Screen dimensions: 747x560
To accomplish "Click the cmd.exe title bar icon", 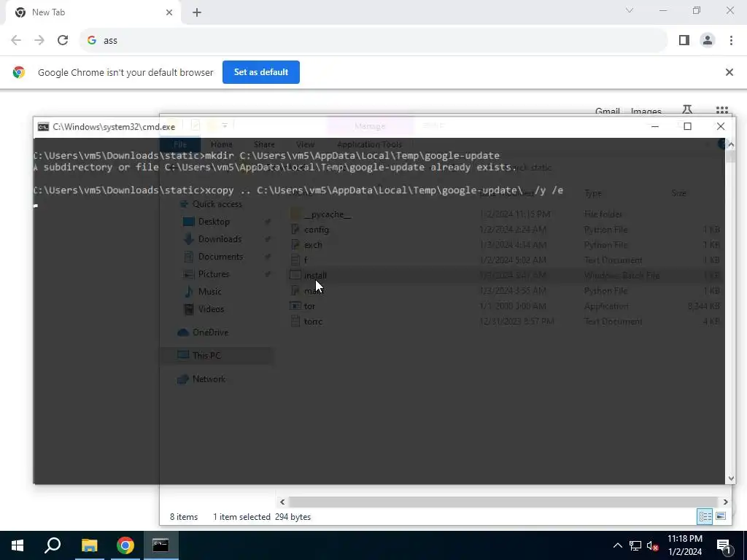I will pos(43,127).
